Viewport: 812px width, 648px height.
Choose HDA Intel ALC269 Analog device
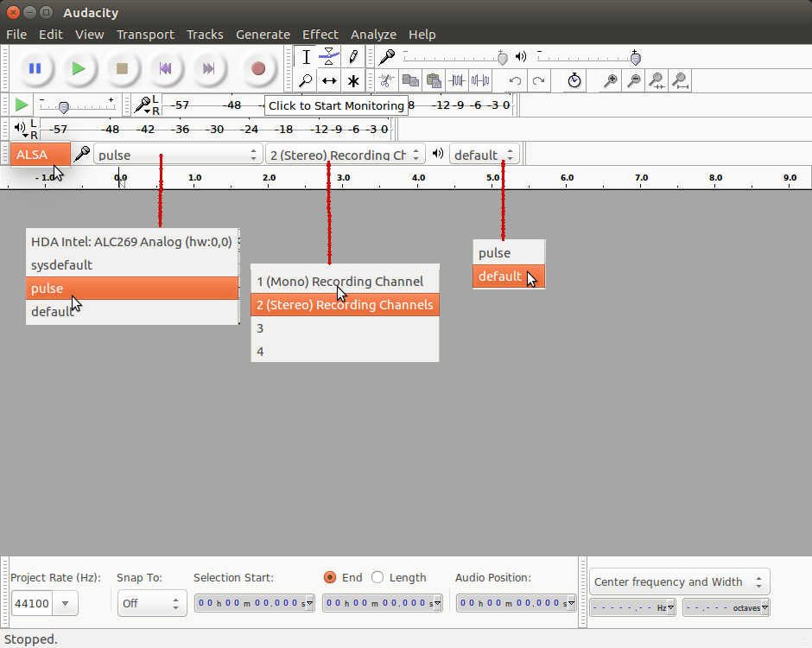132,242
